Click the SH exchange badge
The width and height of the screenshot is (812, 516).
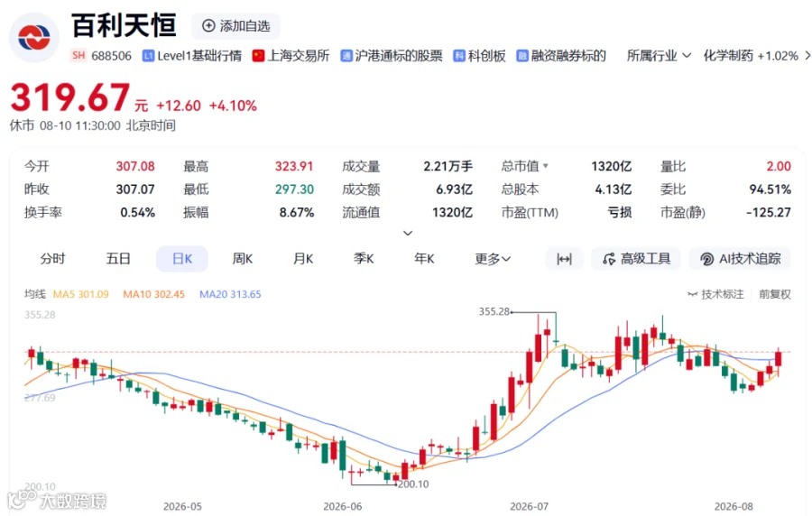point(78,55)
